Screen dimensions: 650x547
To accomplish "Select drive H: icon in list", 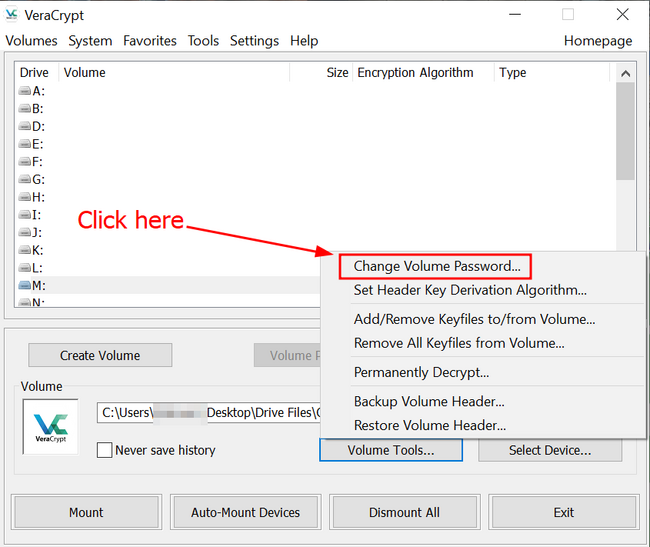I will click(x=25, y=197).
